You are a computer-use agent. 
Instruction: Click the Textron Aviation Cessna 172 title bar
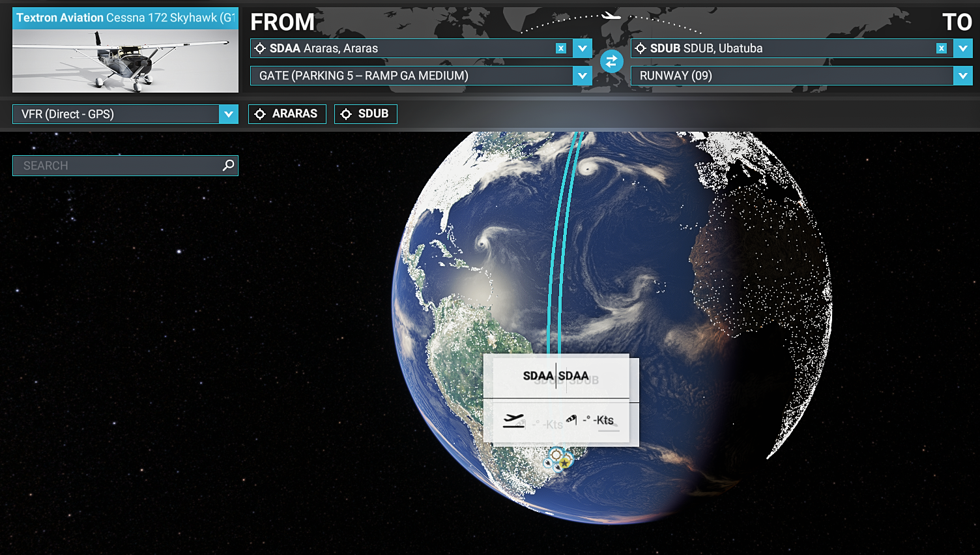(x=125, y=18)
